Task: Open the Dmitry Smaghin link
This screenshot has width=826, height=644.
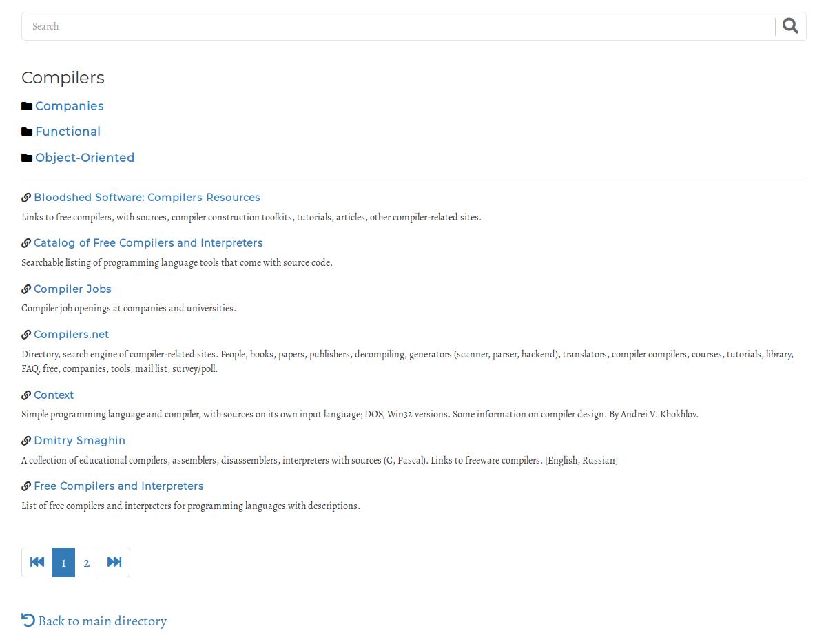Action: 79,441
